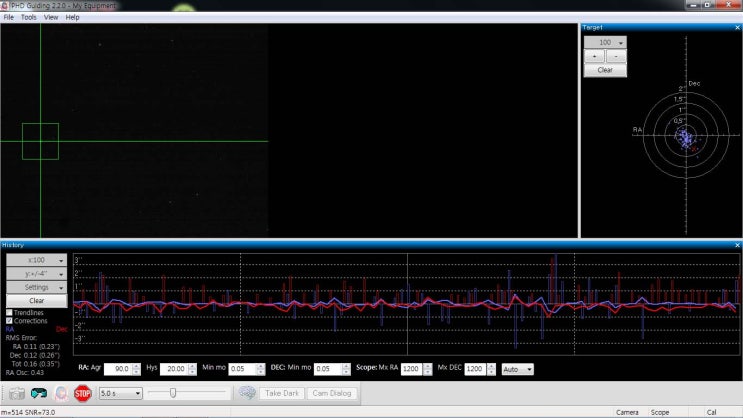This screenshot has height=418, width=743.
Task: Click the camera connect equipment icon
Action: [16, 393]
